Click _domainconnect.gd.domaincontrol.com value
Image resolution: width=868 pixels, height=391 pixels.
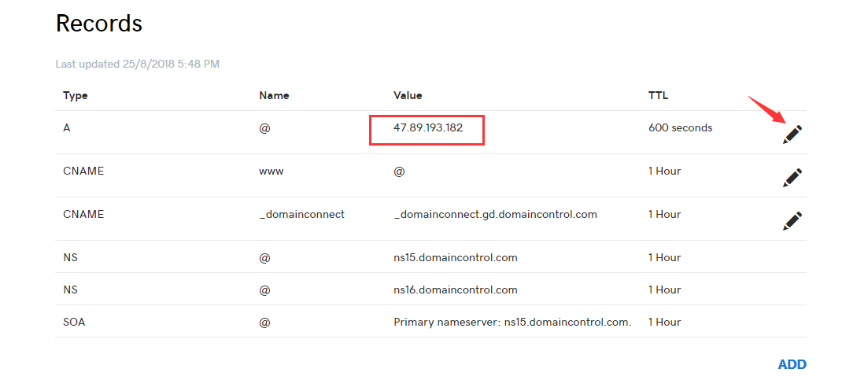(x=495, y=214)
